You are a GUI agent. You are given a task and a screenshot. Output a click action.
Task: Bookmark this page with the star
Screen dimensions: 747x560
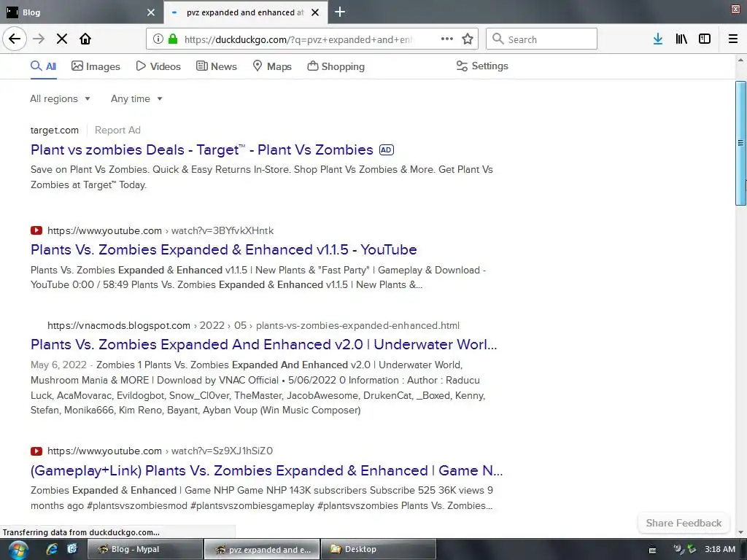coord(468,39)
